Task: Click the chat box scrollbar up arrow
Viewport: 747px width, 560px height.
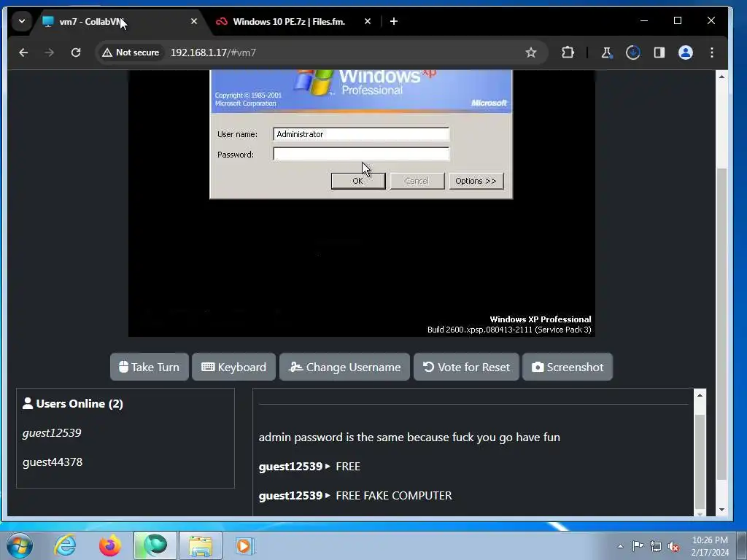Action: pos(700,395)
